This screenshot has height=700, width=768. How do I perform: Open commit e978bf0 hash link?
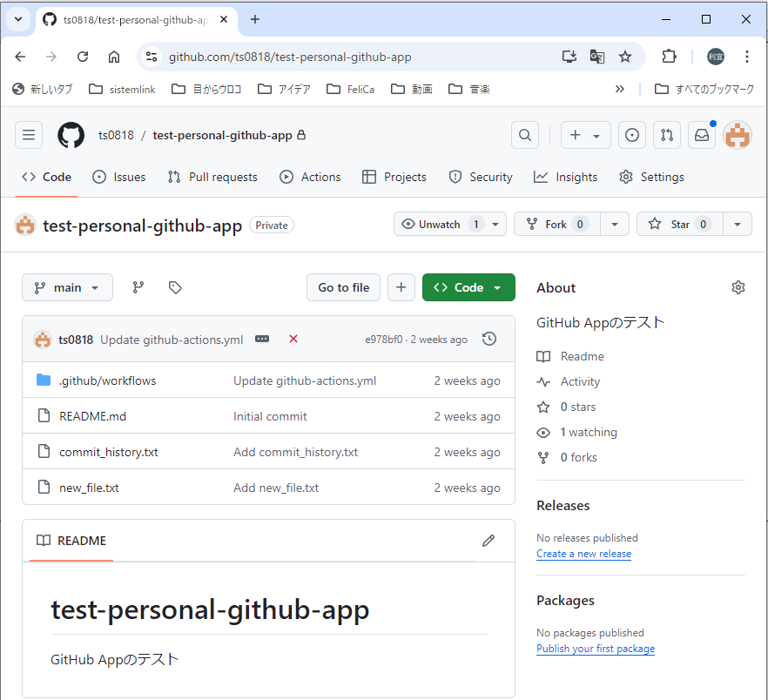(x=383, y=340)
